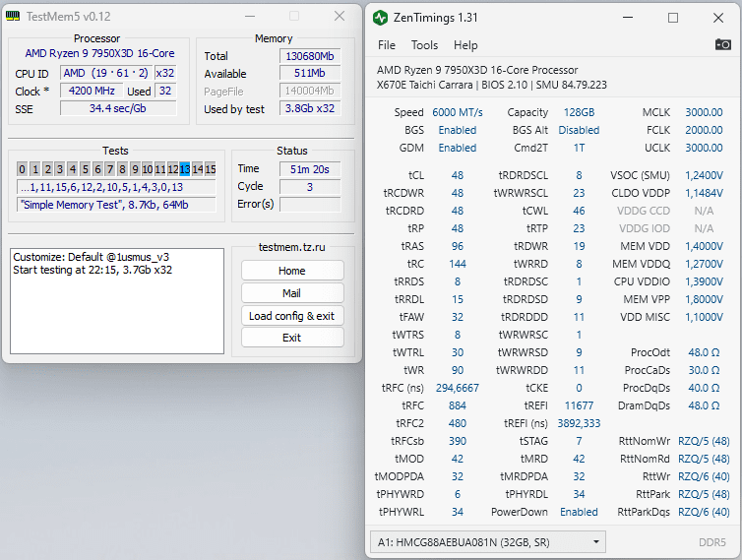Open the Help menu in ZenTimings

(x=465, y=45)
